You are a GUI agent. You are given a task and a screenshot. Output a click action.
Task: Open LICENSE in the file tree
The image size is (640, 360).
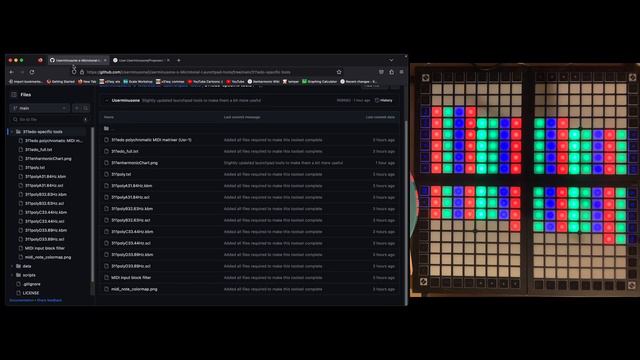click(x=31, y=293)
